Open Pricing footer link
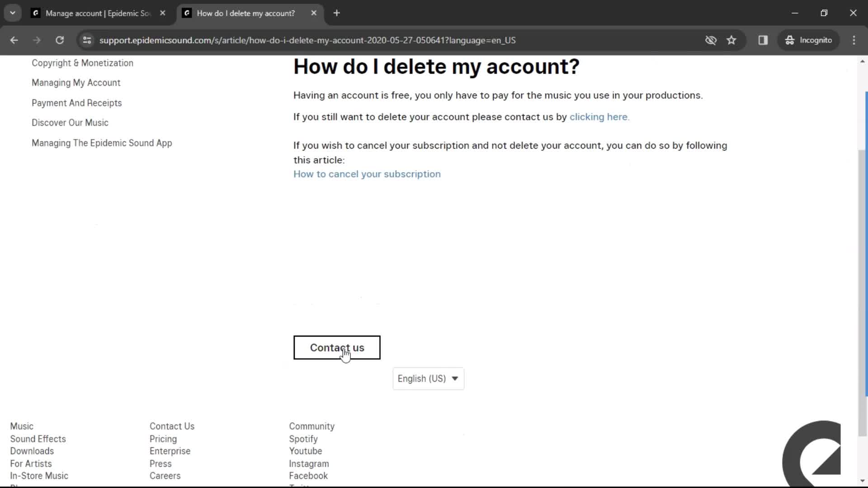The image size is (868, 488). 163,439
